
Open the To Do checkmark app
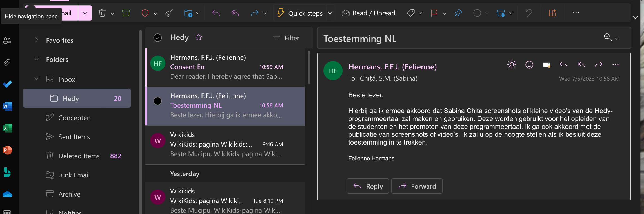(7, 84)
